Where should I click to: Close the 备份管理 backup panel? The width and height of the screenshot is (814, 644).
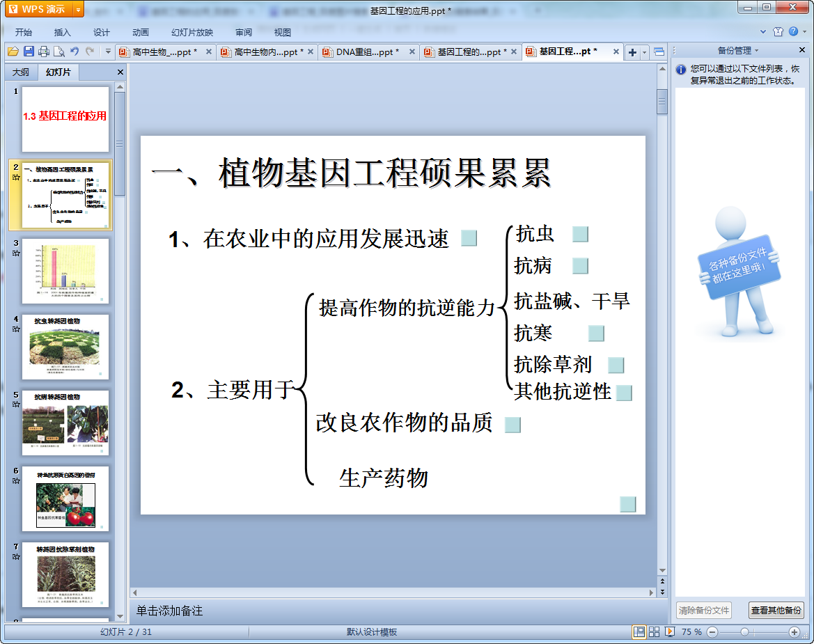[x=802, y=50]
